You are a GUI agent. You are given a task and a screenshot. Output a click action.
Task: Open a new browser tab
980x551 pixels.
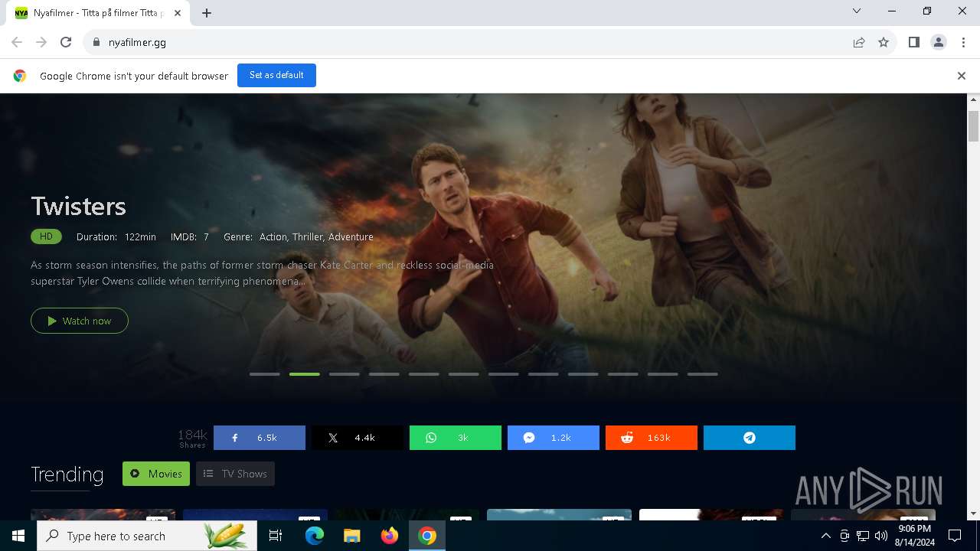point(207,13)
